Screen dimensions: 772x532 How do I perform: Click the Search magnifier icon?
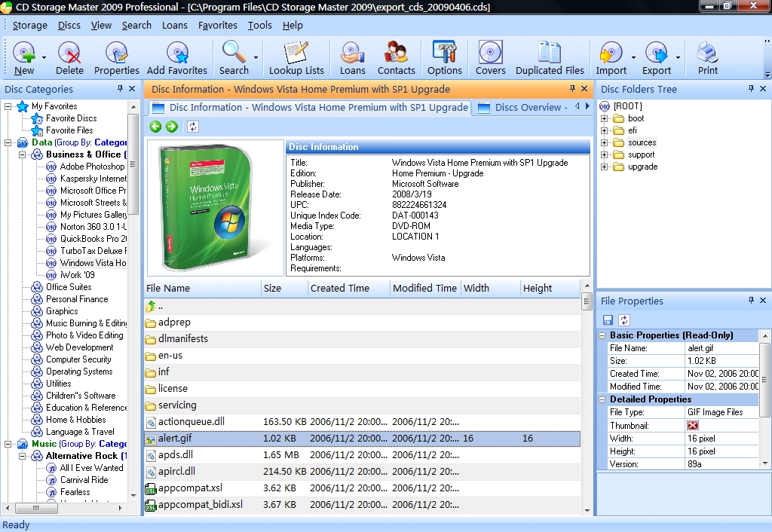click(x=234, y=52)
